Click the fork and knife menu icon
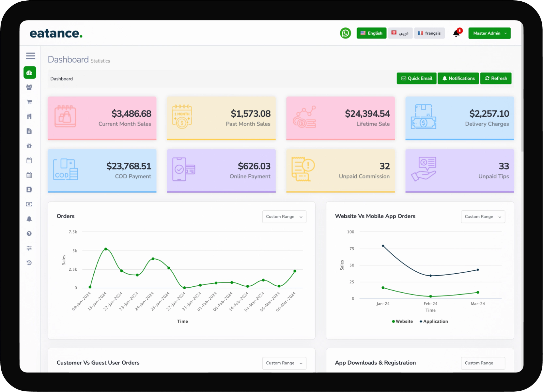The image size is (543, 392). click(29, 116)
